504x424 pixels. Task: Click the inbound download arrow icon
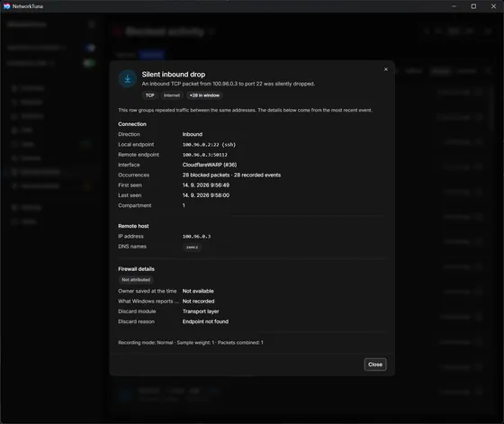(x=128, y=78)
